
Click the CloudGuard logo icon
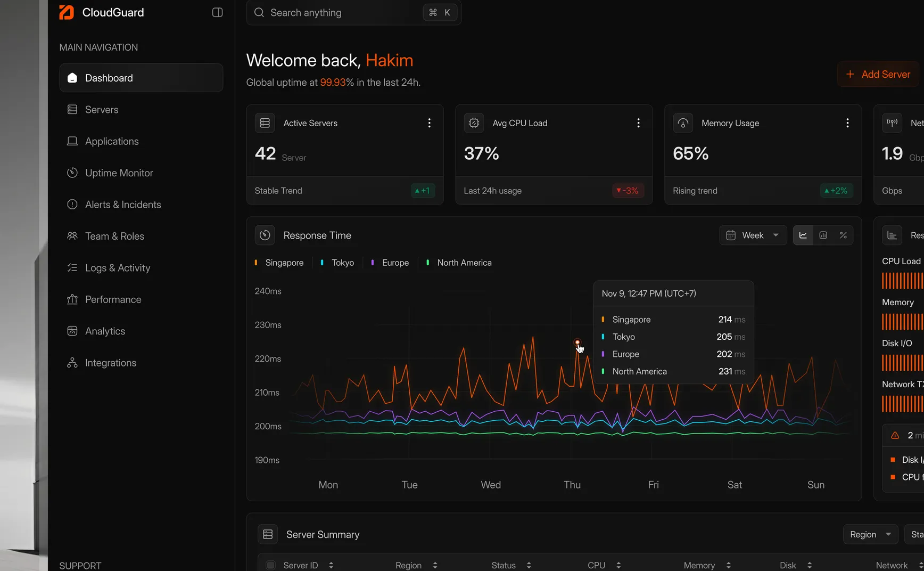pos(67,12)
